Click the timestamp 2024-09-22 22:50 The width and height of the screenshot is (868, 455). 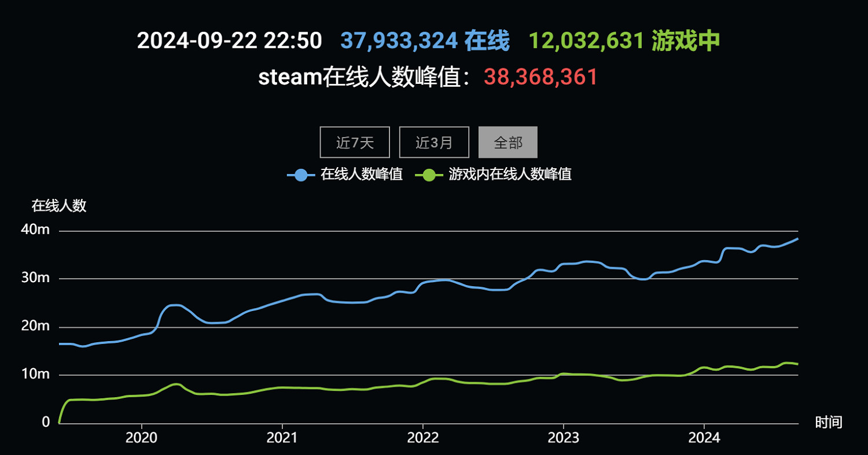(x=230, y=40)
